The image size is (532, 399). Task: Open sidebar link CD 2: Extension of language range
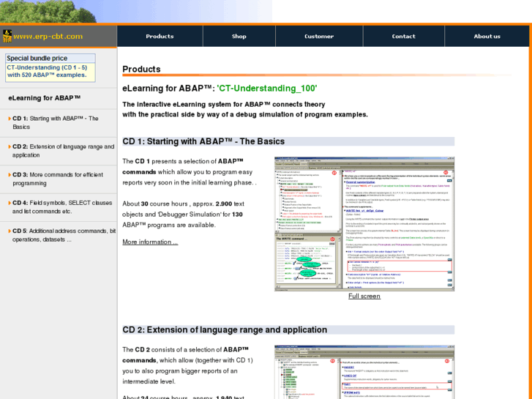(63, 151)
